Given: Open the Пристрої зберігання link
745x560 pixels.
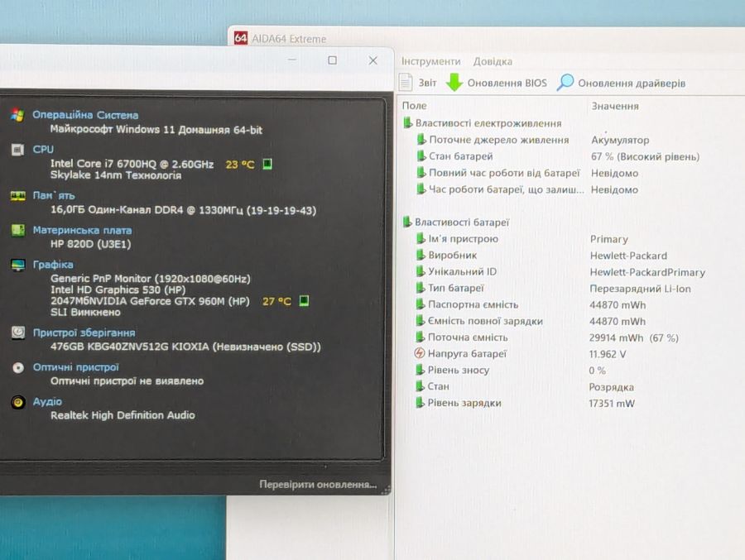Looking at the screenshot, I should (84, 333).
